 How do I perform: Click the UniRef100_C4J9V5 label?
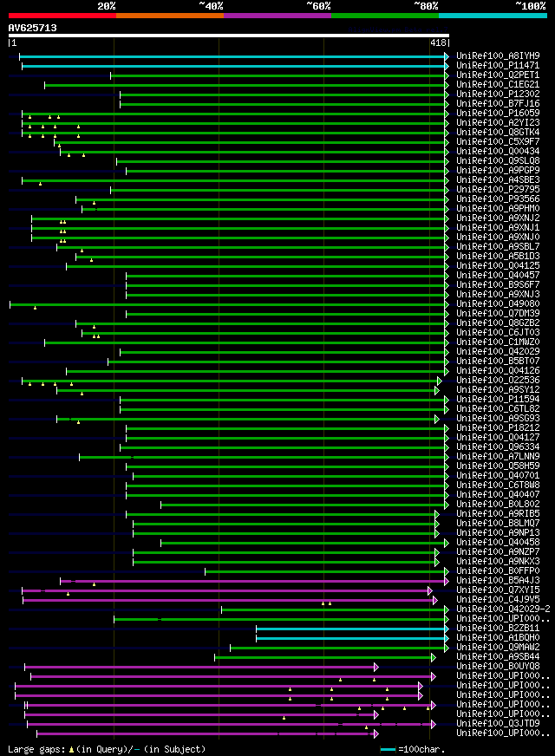[x=498, y=600]
